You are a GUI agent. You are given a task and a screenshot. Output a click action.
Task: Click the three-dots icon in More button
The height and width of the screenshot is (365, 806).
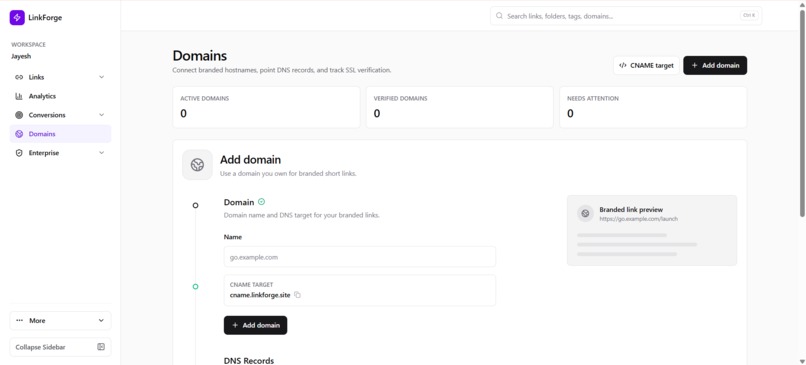click(x=20, y=321)
